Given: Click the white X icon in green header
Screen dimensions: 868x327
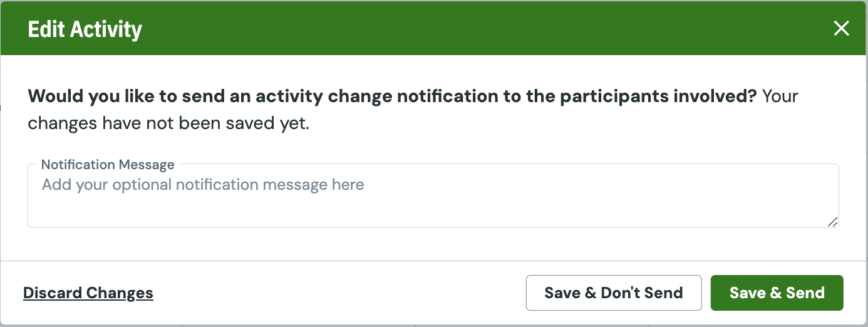Looking at the screenshot, I should [841, 28].
